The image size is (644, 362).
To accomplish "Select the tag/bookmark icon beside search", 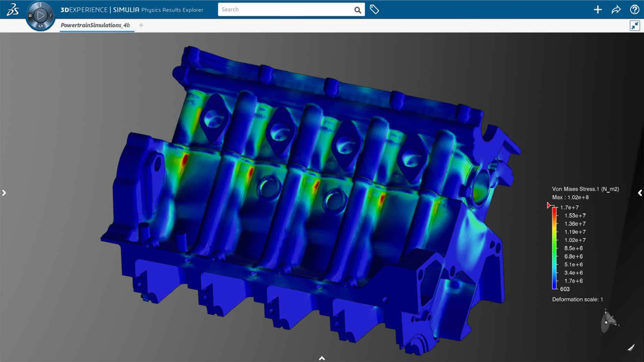I will (374, 9).
